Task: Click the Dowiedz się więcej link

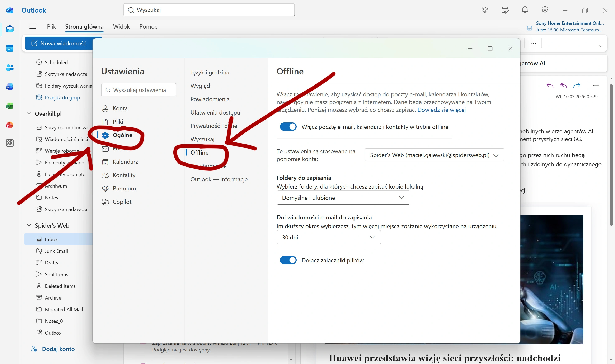Action: [x=441, y=110]
